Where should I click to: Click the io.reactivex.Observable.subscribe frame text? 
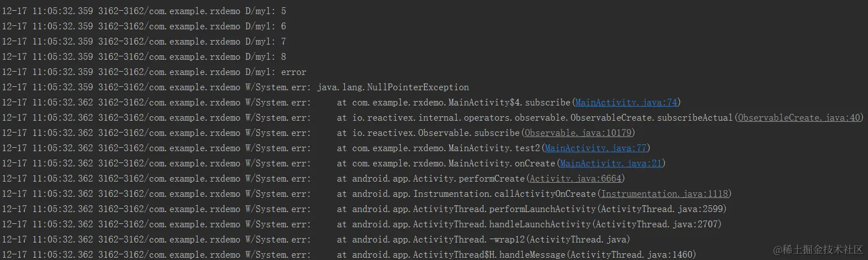click(436, 133)
